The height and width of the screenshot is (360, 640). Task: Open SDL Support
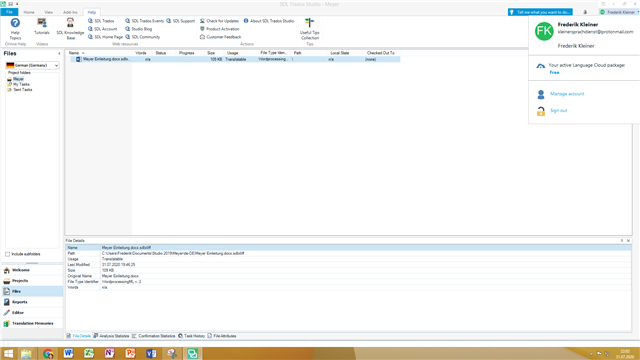coord(180,21)
